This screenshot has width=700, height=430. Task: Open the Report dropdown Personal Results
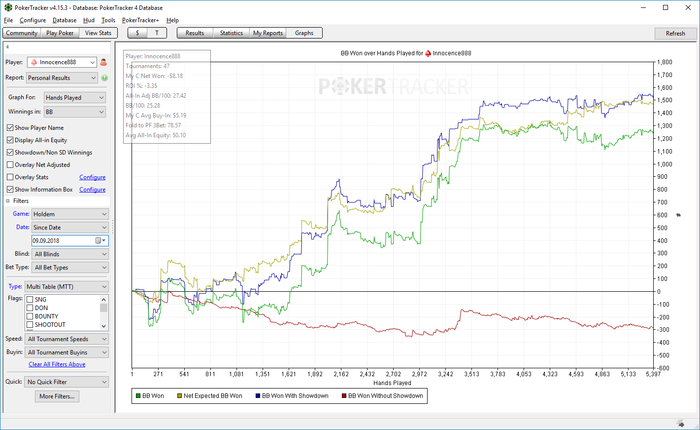(62, 78)
